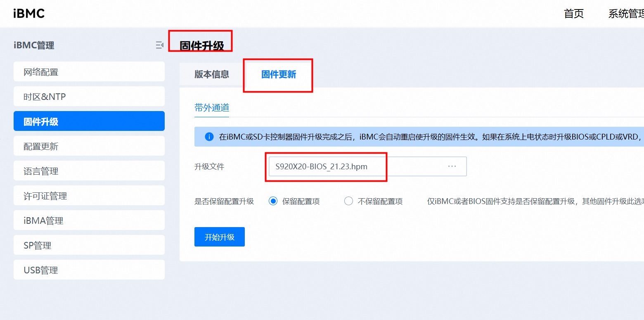Open 网络配置 in the sidebar
The width and height of the screenshot is (644, 320).
click(x=89, y=72)
